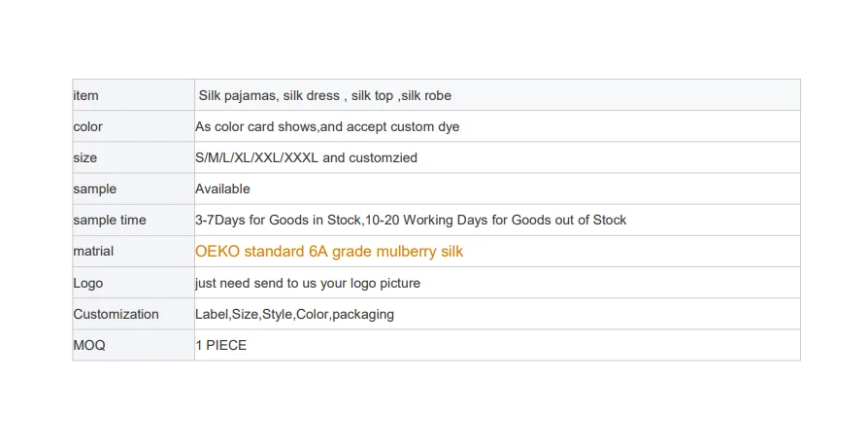Select 'As color card shows' text

pos(256,126)
